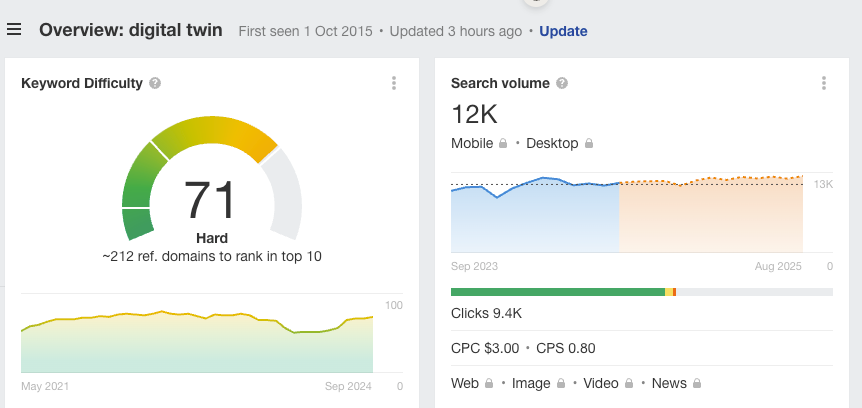This screenshot has width=862, height=408.
Task: Click the Keyword Difficulty history chart
Action: click(197, 342)
